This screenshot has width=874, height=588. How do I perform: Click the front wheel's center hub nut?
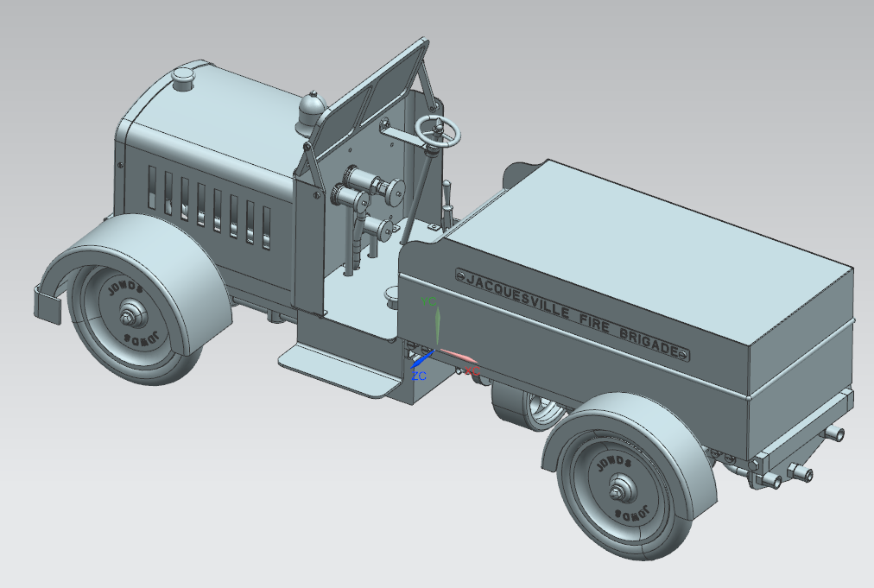tap(130, 318)
